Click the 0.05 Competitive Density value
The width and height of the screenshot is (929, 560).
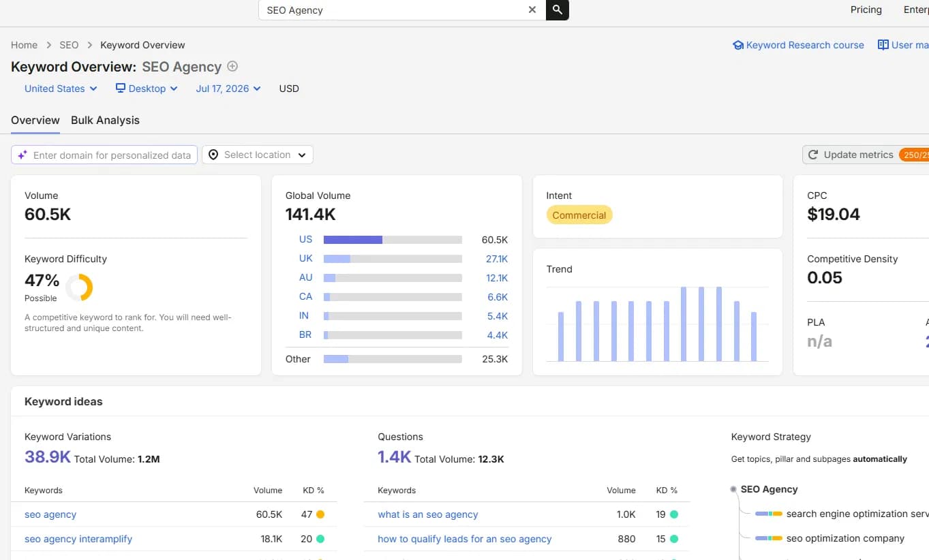click(825, 278)
